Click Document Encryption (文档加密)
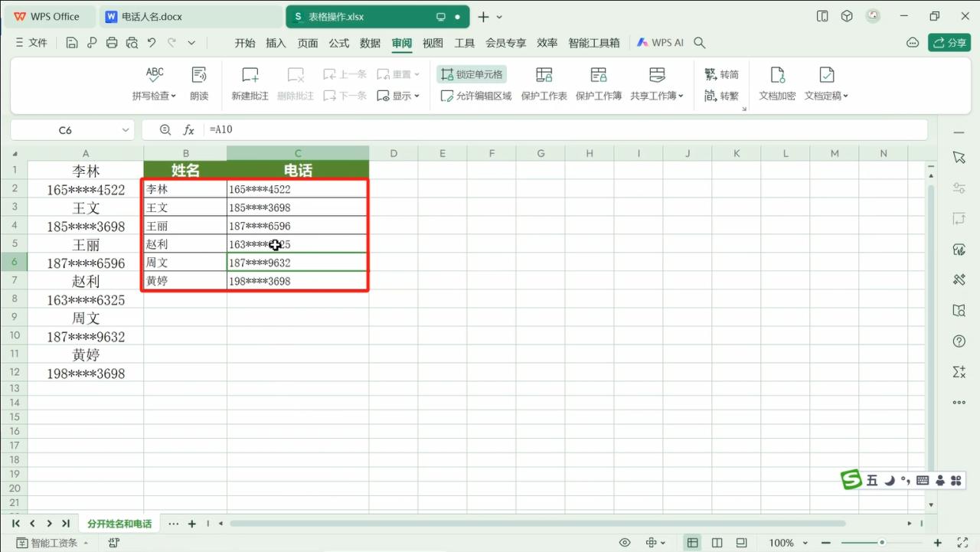Image resolution: width=980 pixels, height=552 pixels. (777, 84)
